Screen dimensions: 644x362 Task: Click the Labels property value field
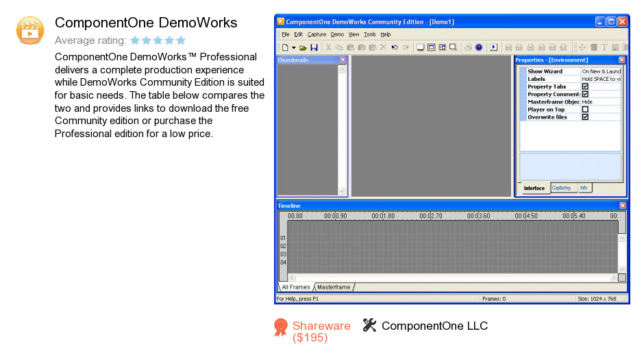(601, 79)
